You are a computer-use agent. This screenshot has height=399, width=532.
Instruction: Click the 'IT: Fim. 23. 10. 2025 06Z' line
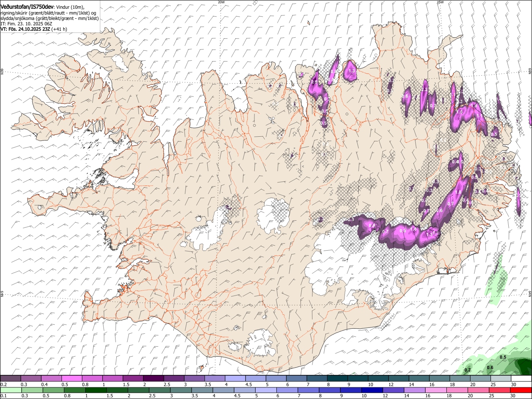[26, 24]
